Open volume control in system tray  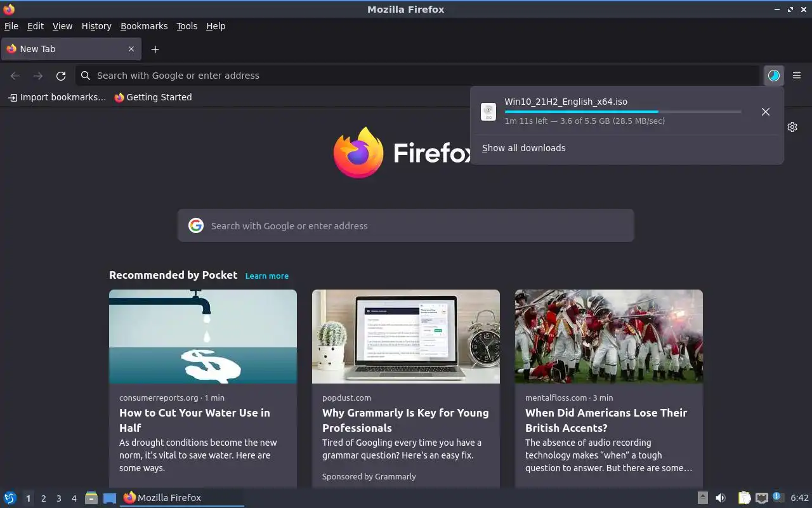[721, 498]
